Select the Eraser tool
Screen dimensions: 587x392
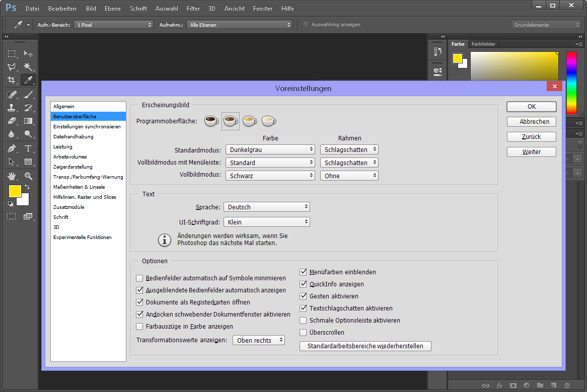point(12,121)
